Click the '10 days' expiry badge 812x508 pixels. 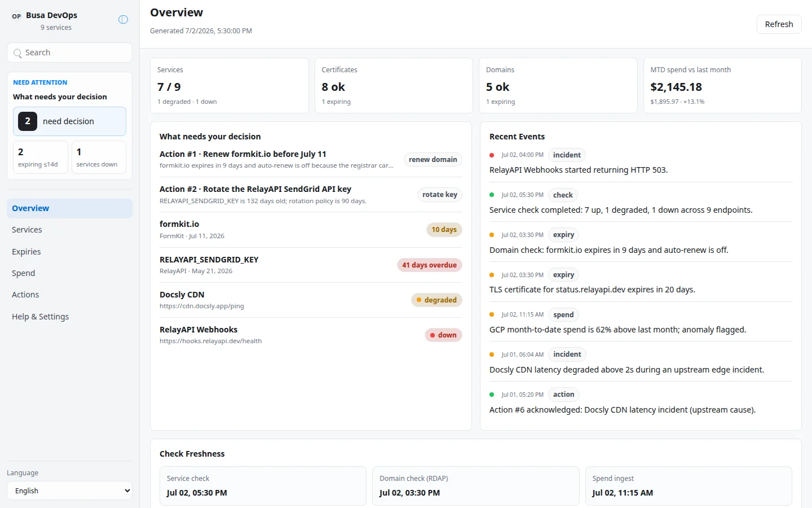click(444, 230)
